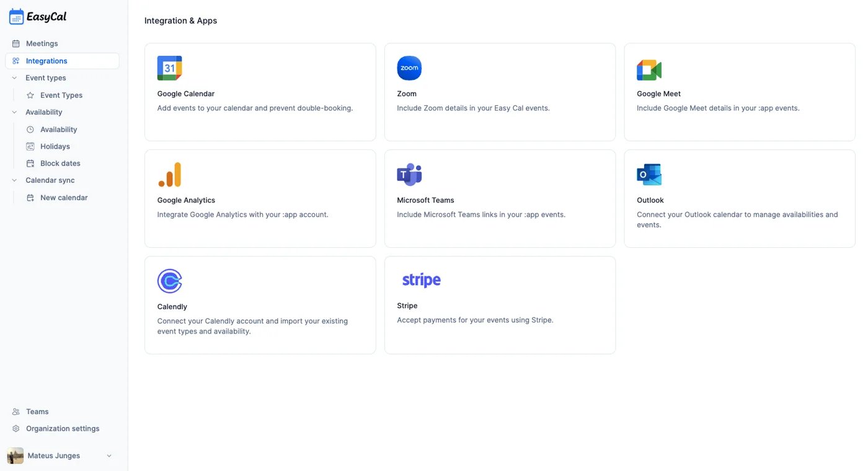Click the Integrations icon in sidebar
This screenshot has height=471, width=868.
[x=16, y=61]
